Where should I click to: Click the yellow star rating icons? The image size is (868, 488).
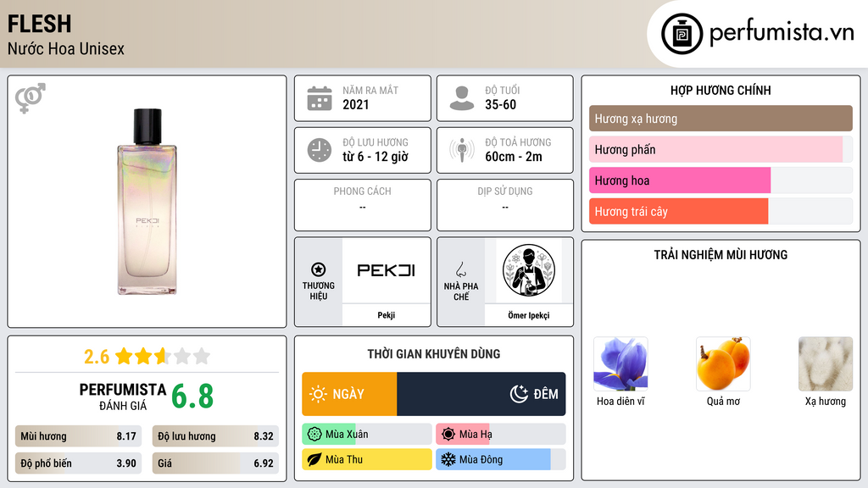click(x=163, y=356)
